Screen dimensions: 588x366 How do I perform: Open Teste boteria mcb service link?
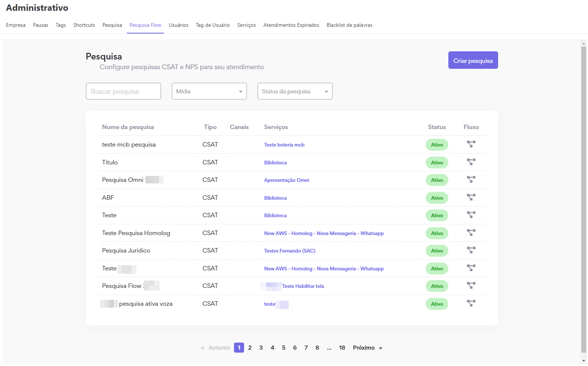[284, 145]
